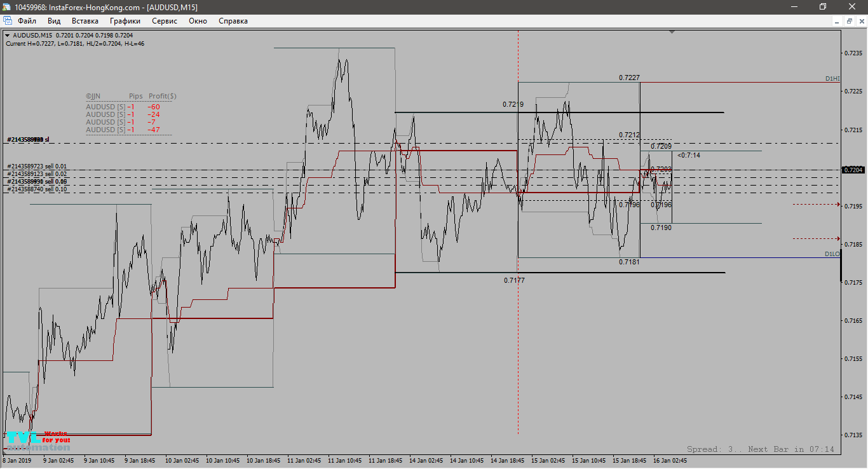Click the chart shift triangle marker at top

(x=672, y=31)
